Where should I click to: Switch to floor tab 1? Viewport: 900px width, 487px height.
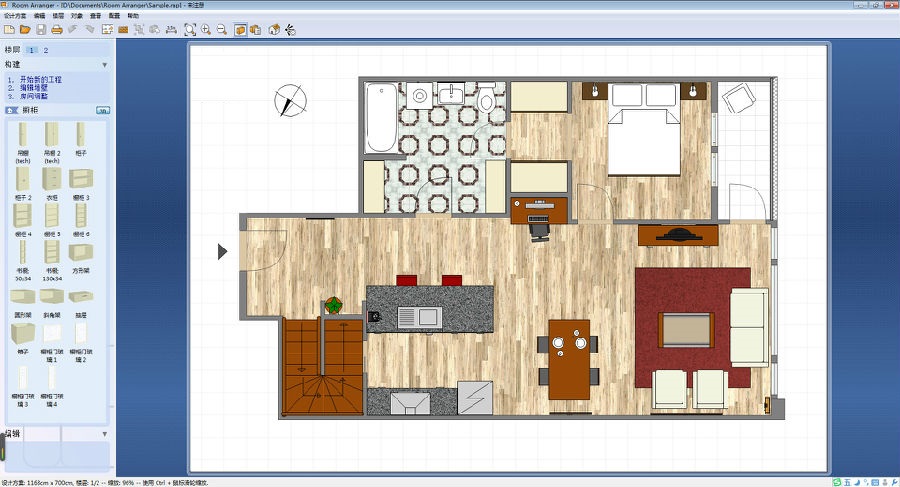tap(32, 50)
